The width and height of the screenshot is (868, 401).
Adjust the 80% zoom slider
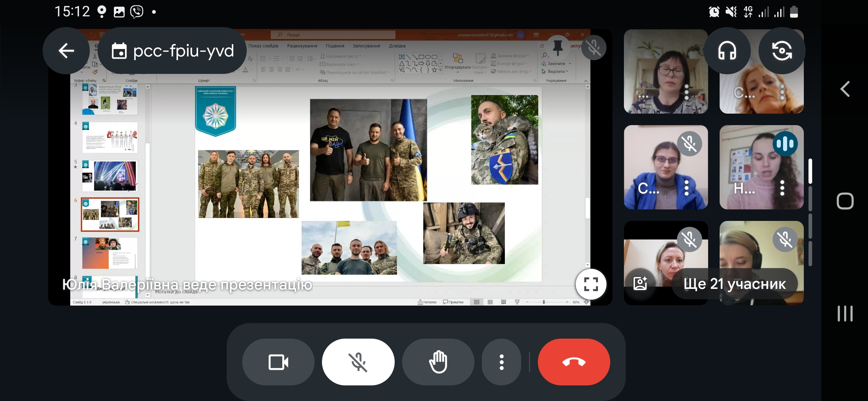[544, 302]
